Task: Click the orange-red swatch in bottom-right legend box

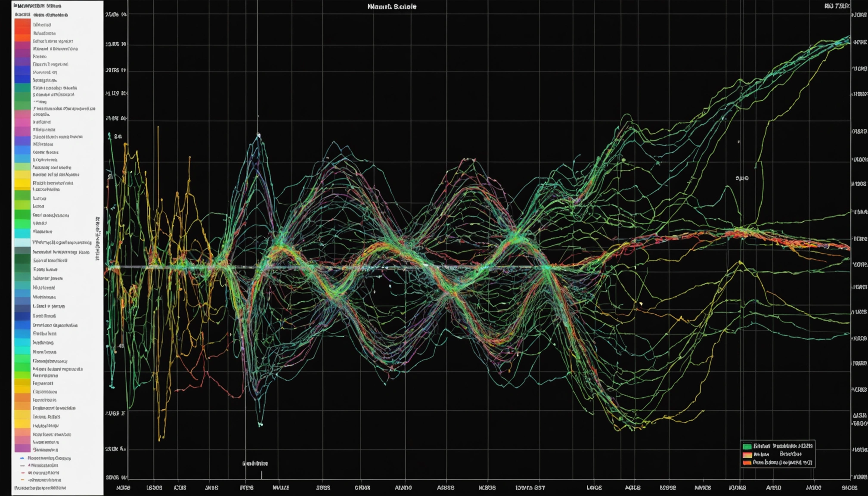Action: (x=747, y=463)
